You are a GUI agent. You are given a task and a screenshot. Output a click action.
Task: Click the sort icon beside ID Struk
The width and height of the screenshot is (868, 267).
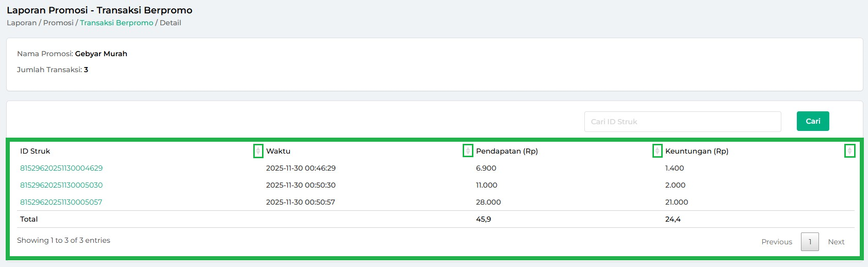pyautogui.click(x=258, y=151)
